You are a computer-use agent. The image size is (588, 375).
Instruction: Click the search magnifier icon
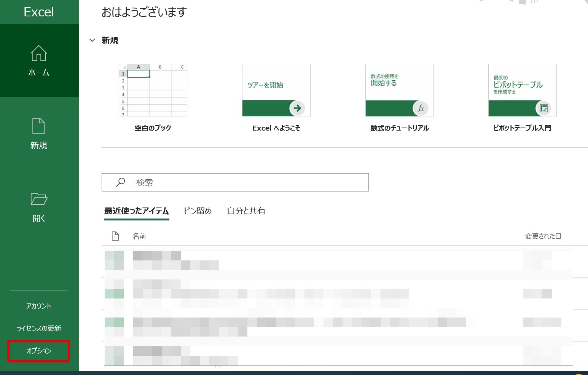coord(120,182)
